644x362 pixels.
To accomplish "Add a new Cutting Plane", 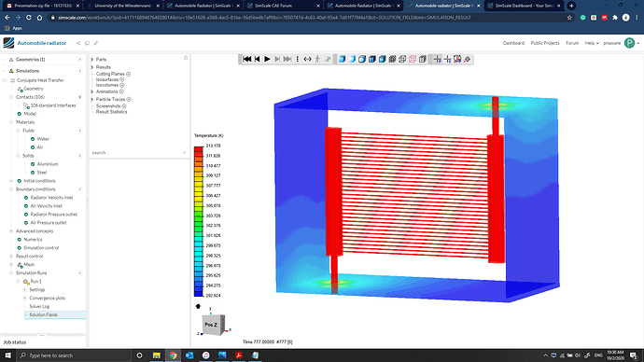I will pos(129,74).
